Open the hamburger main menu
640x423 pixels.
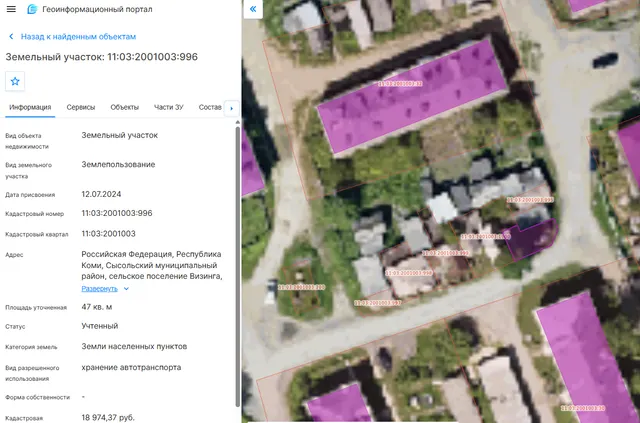coord(11,9)
